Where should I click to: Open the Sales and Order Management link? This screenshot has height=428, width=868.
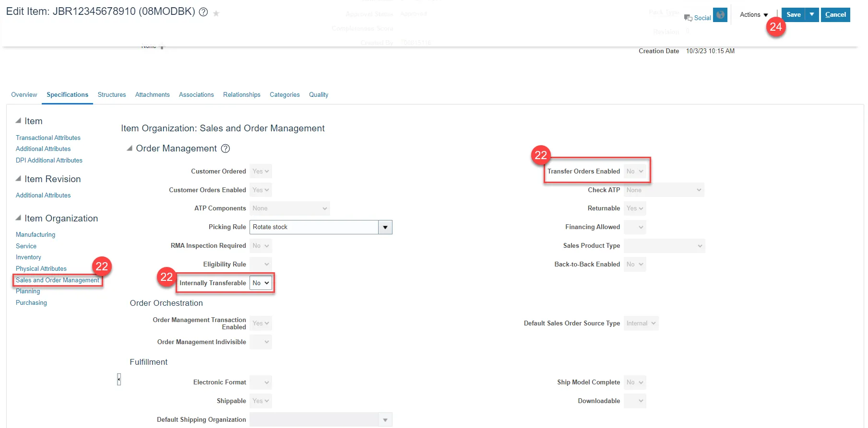57,280
